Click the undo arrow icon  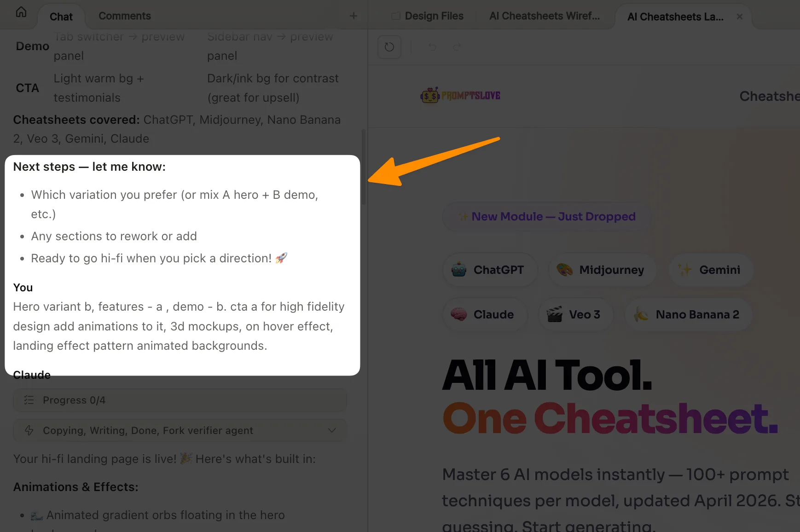(x=432, y=47)
